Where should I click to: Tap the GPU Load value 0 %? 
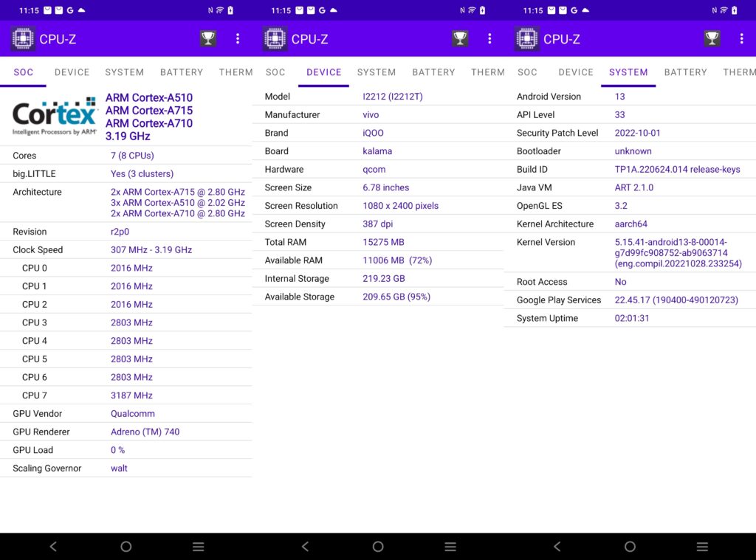pos(117,450)
